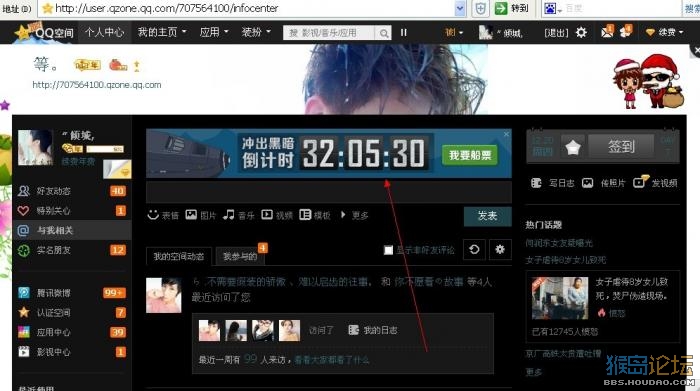
Task: Expand the 我的主页 dropdown menu
Action: tap(162, 32)
